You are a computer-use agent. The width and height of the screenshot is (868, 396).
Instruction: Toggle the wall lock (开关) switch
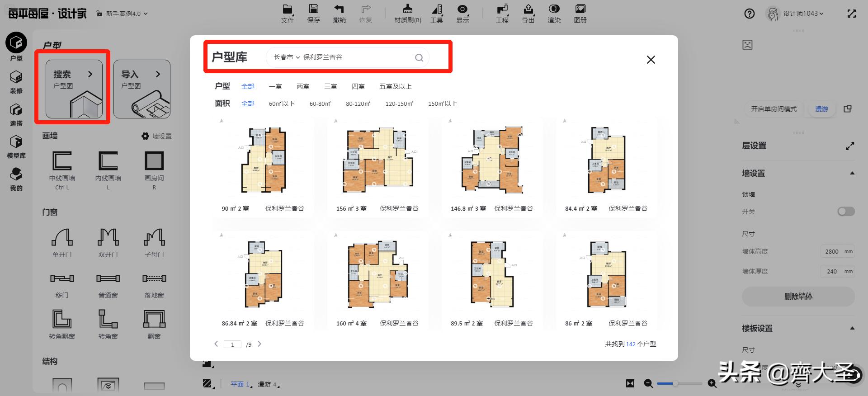coord(845,212)
